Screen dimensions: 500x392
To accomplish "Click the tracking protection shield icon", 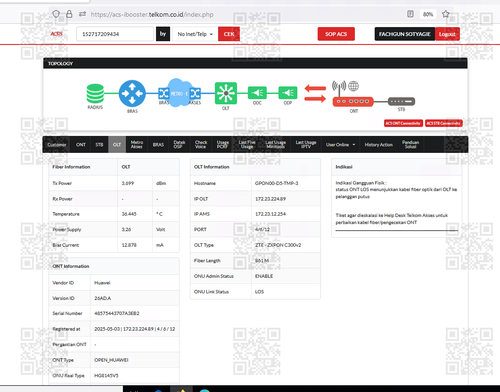I will 56,14.
